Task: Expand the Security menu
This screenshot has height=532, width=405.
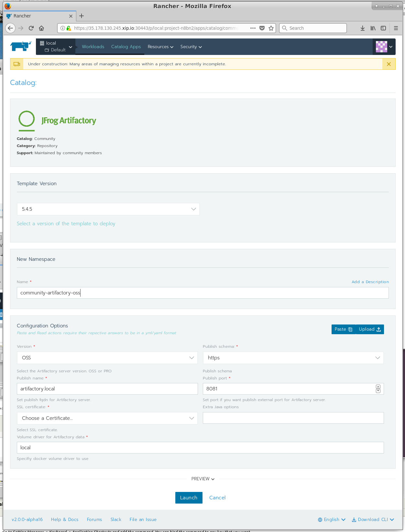Action: coord(191,47)
